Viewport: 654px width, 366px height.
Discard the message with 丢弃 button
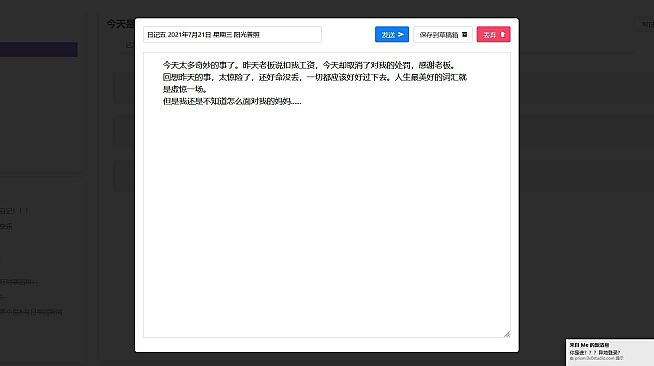click(493, 35)
